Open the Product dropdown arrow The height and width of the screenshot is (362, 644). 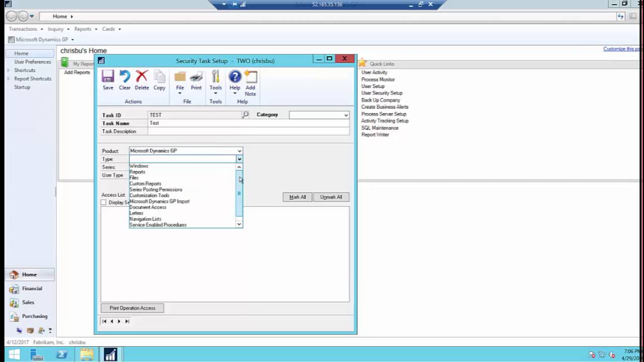(x=239, y=151)
